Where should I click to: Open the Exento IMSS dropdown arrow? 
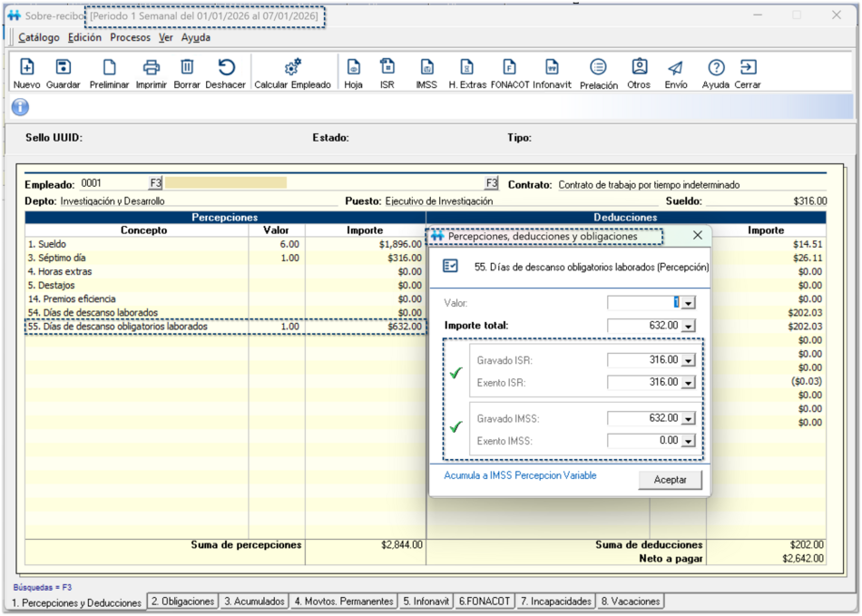[689, 442]
